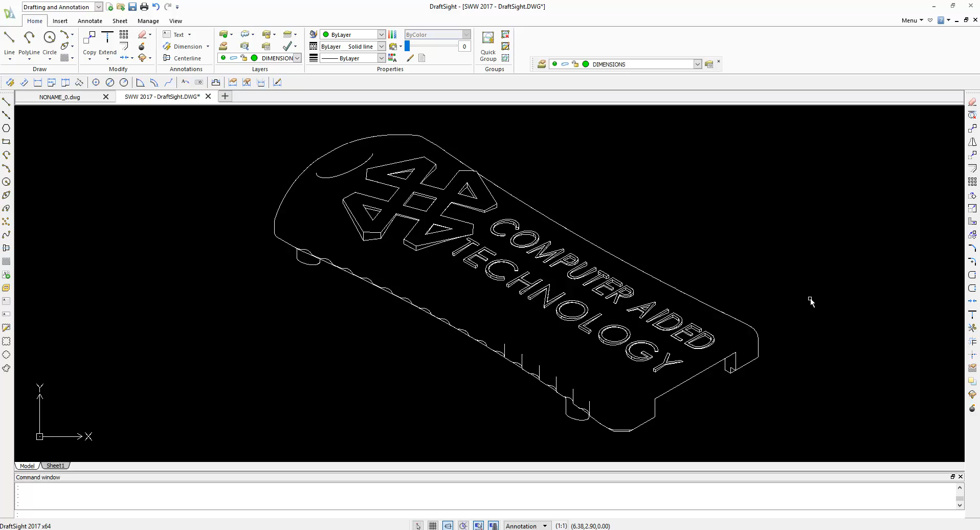Toggle Ortho mode in the status bar
980x530 pixels.
click(448, 525)
